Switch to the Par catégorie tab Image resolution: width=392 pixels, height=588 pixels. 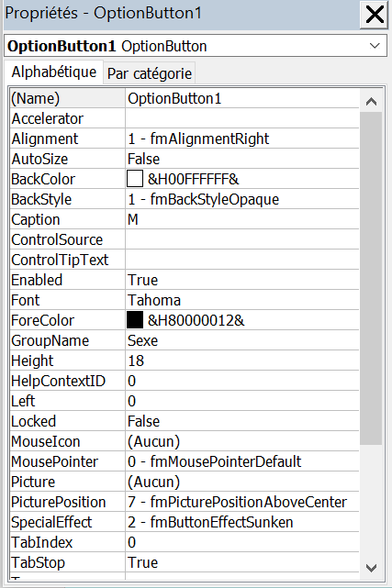(x=150, y=73)
